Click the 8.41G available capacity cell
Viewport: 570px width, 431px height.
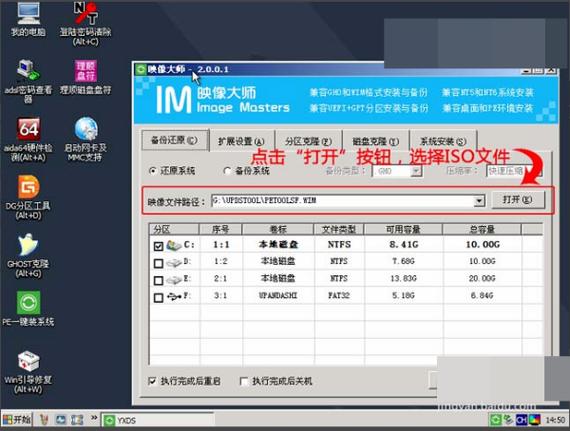pyautogui.click(x=404, y=245)
